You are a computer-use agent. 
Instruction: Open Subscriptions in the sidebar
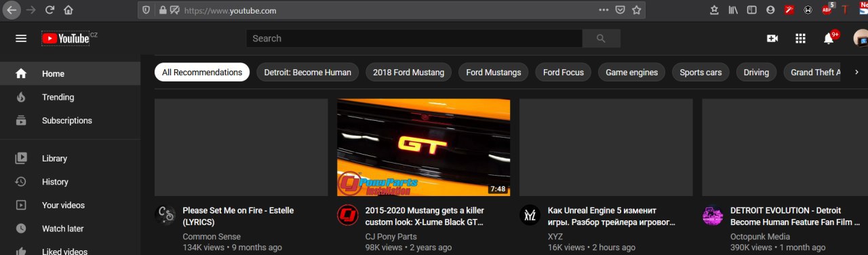[71, 121]
